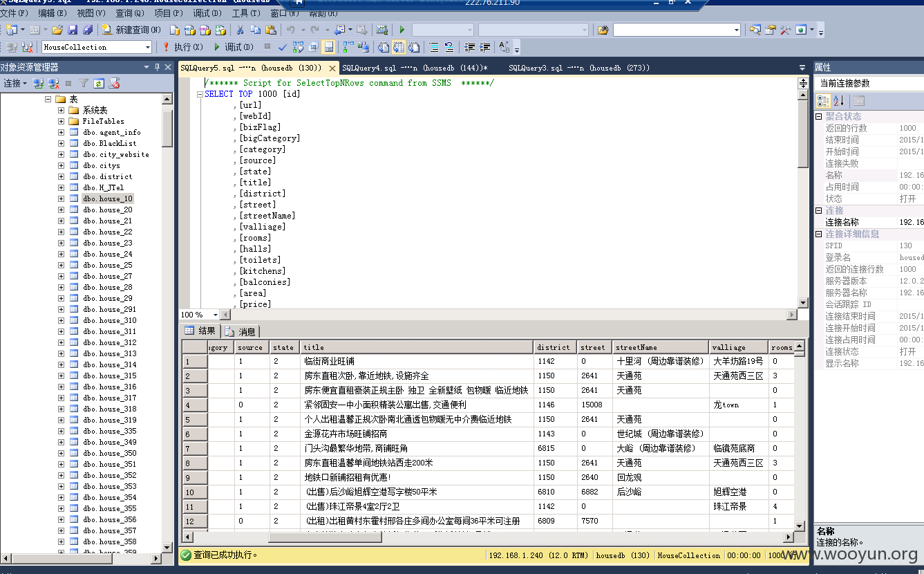Click the Find in Files icon
The height and width of the screenshot is (574, 924).
pos(603,30)
